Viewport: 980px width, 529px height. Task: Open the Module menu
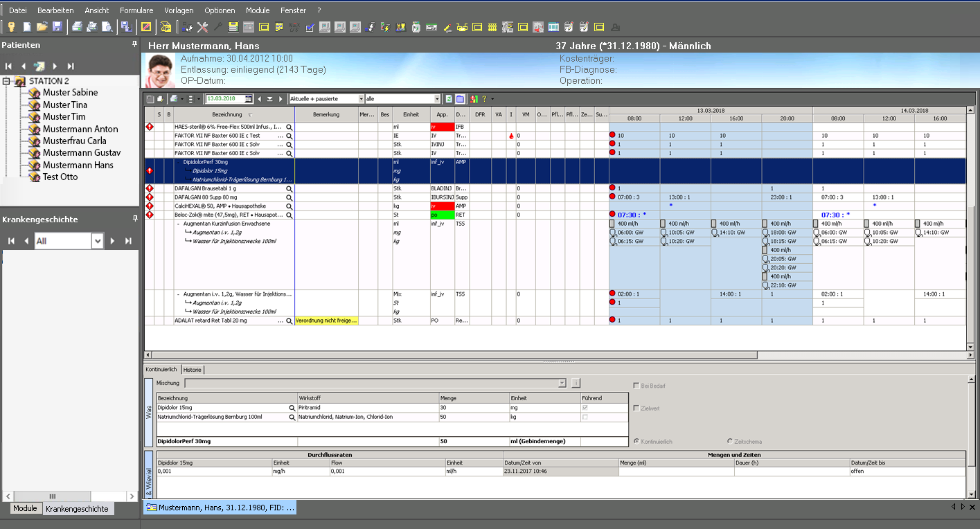[x=258, y=10]
